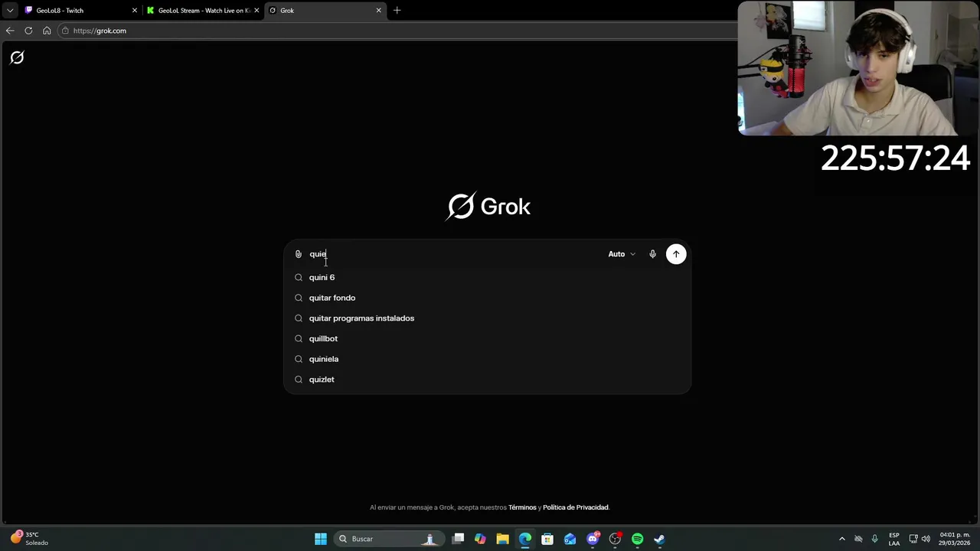Close the Grok tab

(x=378, y=11)
